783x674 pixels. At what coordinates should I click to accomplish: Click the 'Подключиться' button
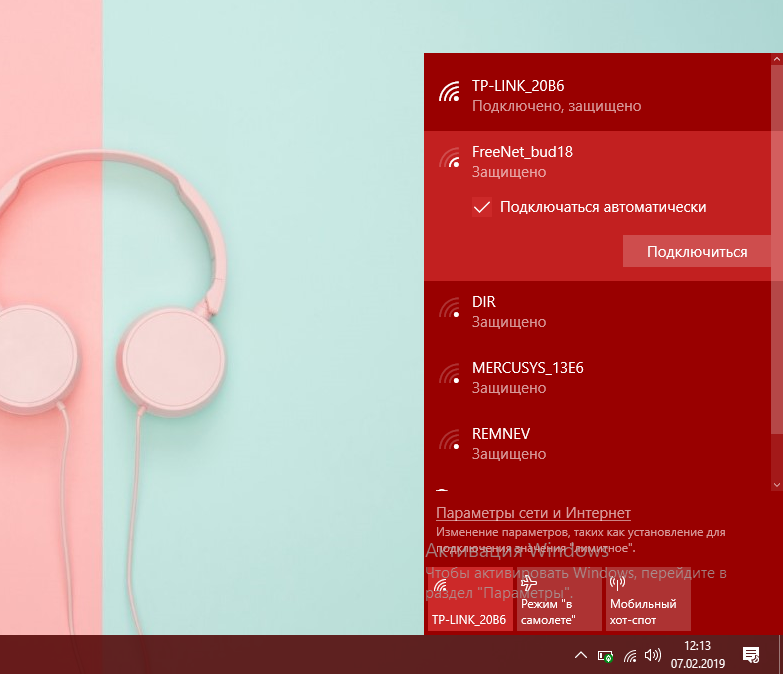click(697, 252)
